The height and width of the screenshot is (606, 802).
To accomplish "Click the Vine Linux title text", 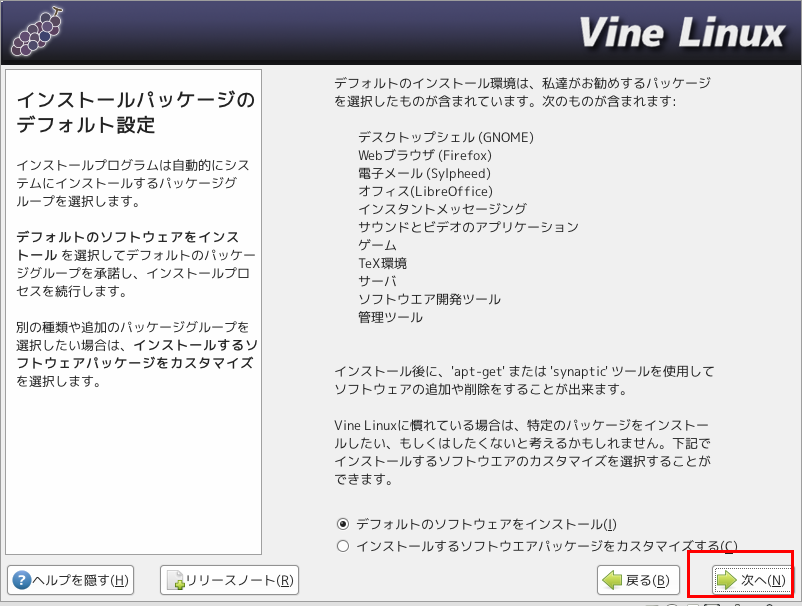I will (x=682, y=32).
